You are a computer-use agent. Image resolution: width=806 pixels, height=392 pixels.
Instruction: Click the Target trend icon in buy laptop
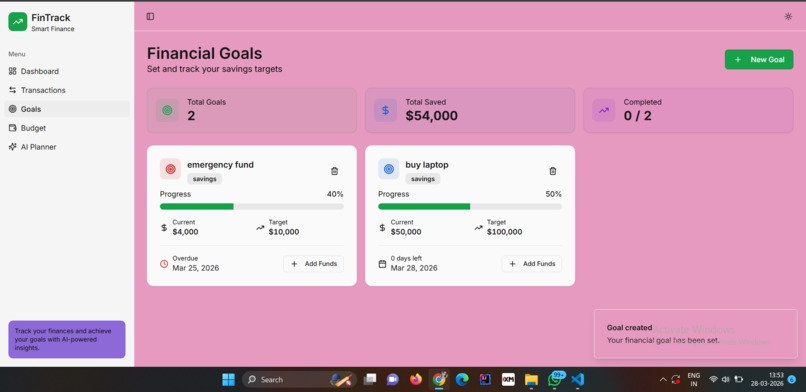(x=479, y=227)
